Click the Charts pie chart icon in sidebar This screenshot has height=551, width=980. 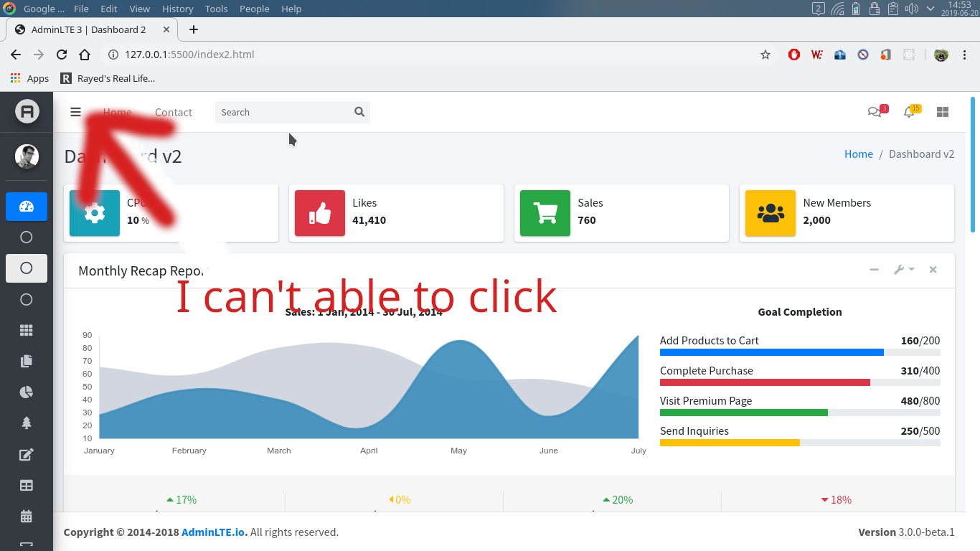click(26, 392)
